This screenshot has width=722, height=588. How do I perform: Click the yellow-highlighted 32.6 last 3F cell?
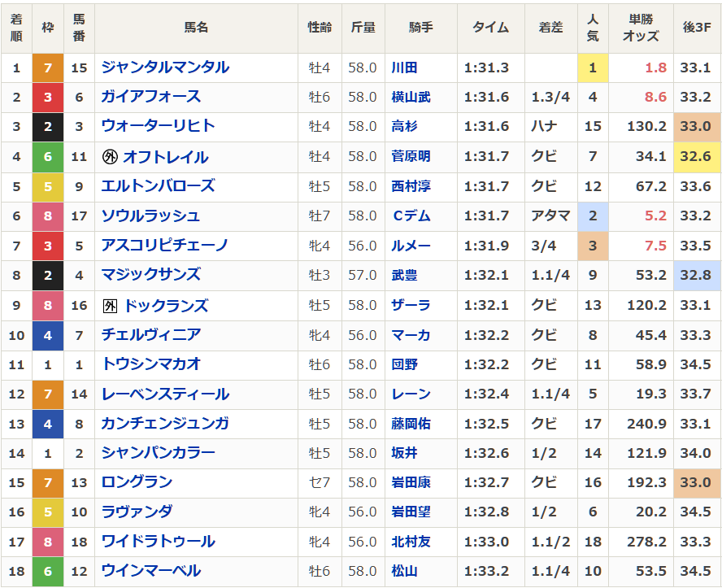point(696,156)
